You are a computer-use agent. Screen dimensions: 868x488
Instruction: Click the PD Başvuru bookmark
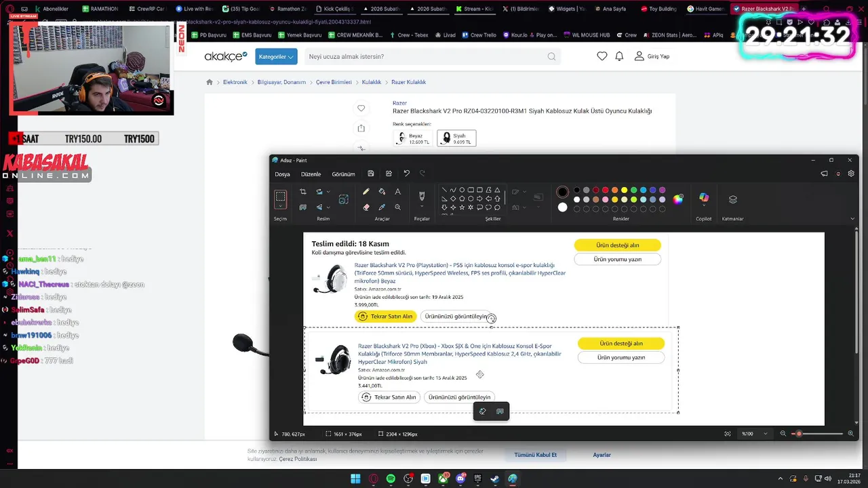click(x=208, y=35)
